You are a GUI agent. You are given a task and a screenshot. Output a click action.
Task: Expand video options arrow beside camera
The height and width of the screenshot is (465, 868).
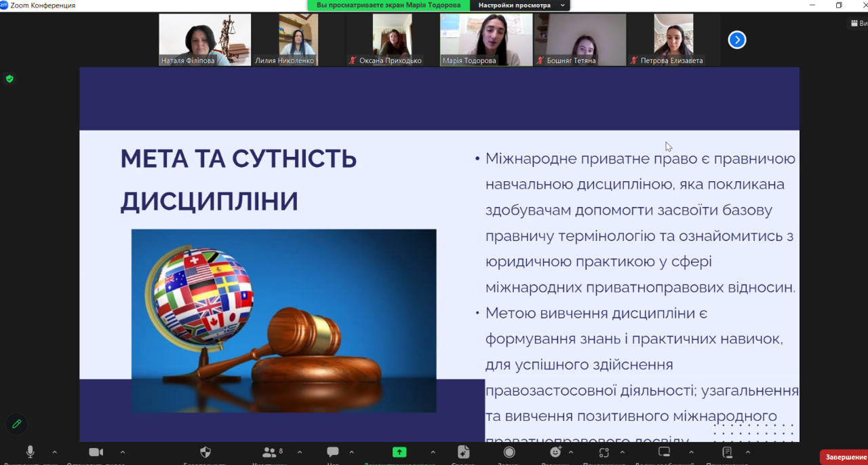pyautogui.click(x=122, y=452)
